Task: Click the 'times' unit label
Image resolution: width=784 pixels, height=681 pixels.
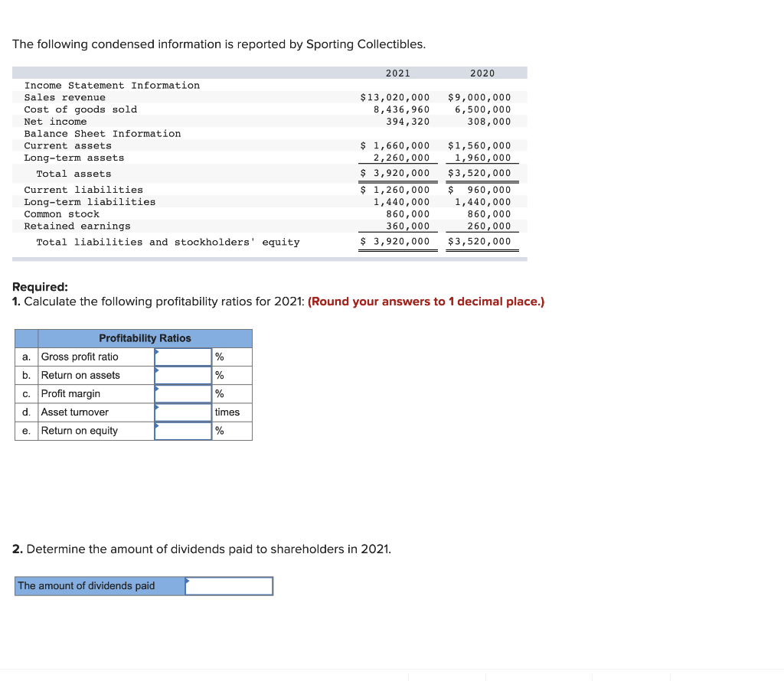Action: pyautogui.click(x=227, y=412)
